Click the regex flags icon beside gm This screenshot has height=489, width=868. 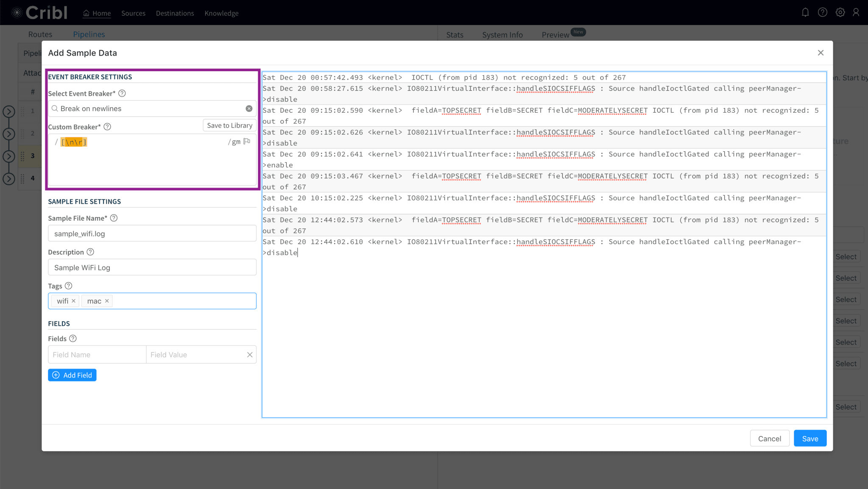[x=247, y=142]
